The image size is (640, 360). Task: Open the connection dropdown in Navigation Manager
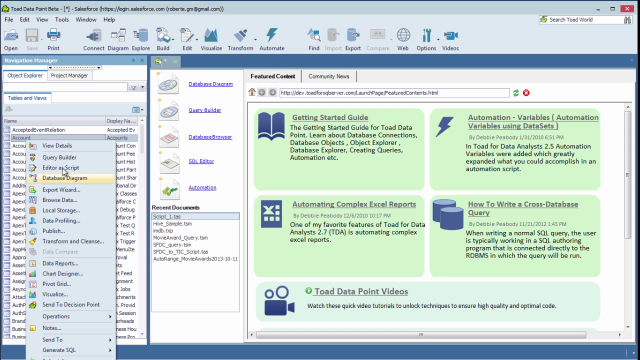click(75, 68)
